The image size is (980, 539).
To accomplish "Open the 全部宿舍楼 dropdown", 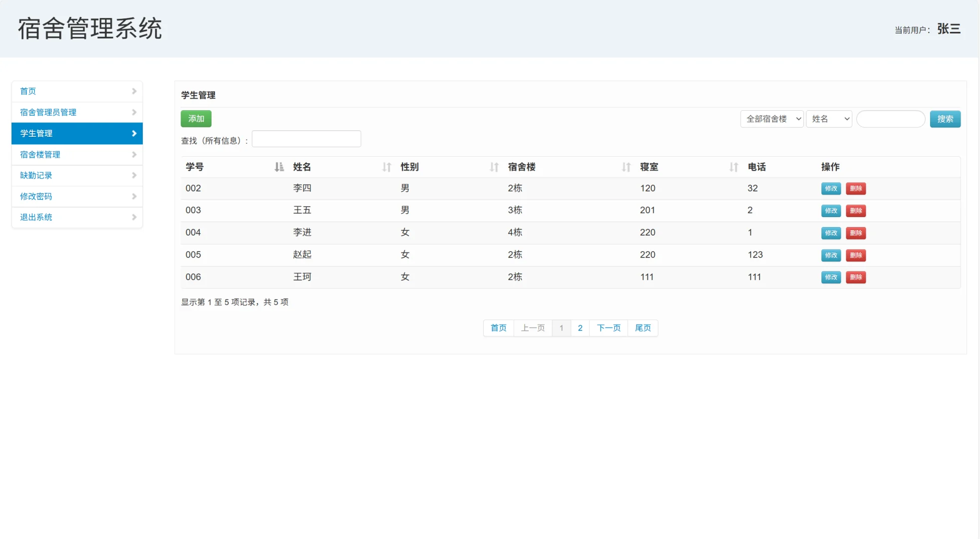I will [x=772, y=119].
